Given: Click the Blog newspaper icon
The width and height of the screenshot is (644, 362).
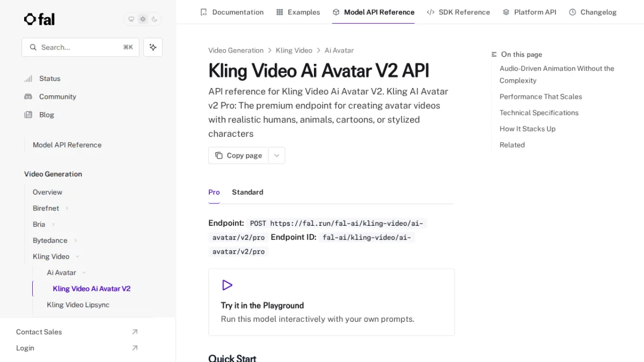Looking at the screenshot, I should pos(28,115).
